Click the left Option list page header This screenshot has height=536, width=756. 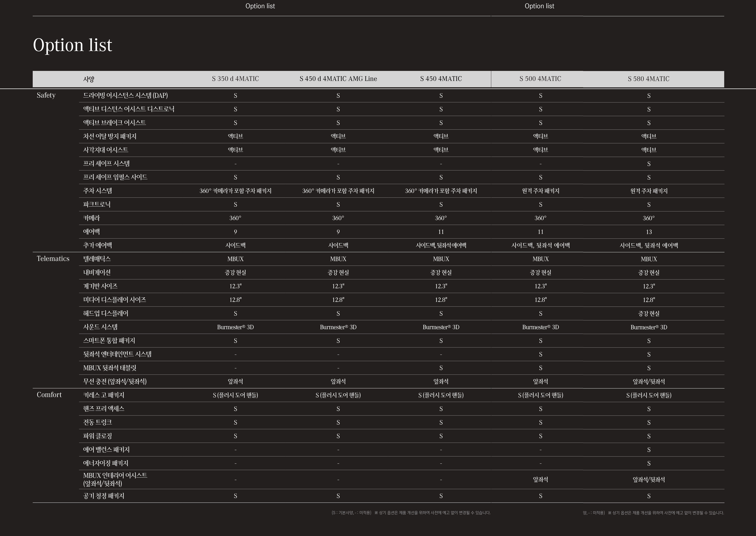(260, 6)
